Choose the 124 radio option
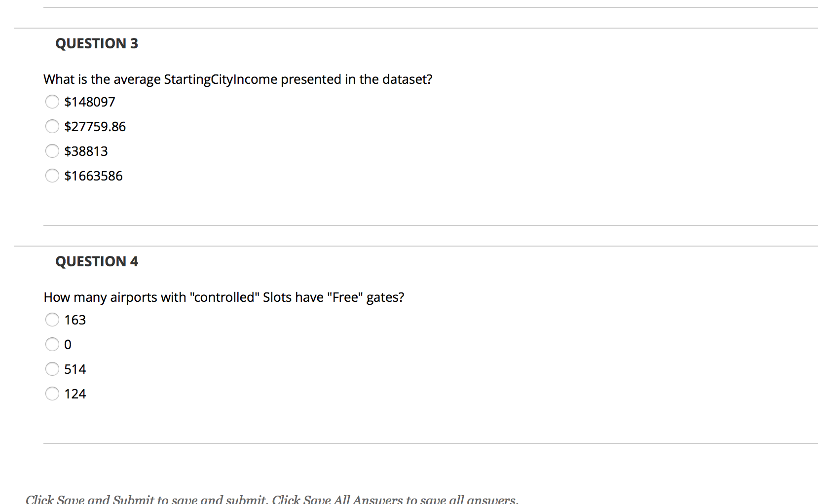 tap(52, 394)
